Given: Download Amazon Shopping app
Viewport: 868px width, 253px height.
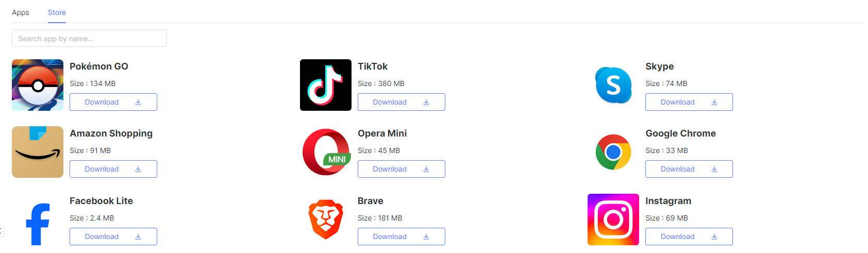Looking at the screenshot, I should (x=113, y=169).
